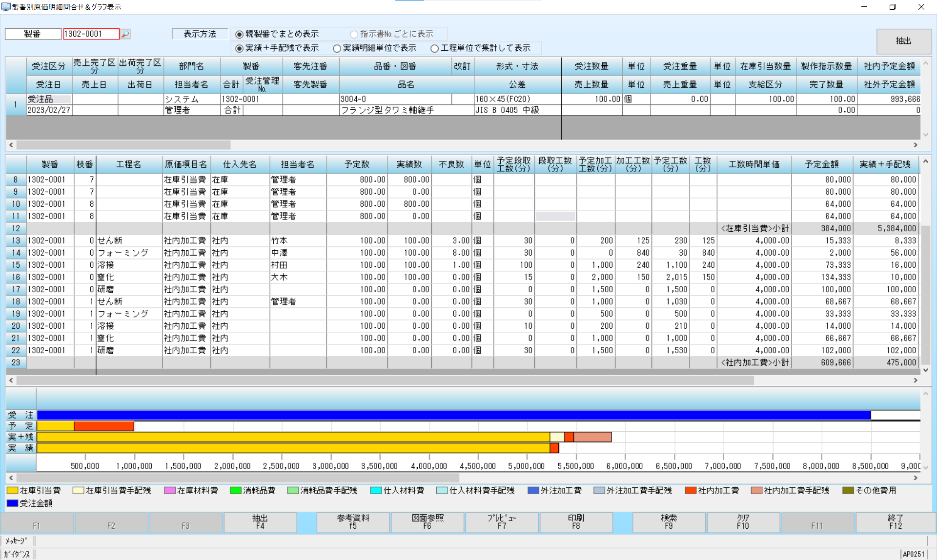The width and height of the screenshot is (937, 560).
Task: Click top grid scroll-right arrow
Action: (915, 145)
